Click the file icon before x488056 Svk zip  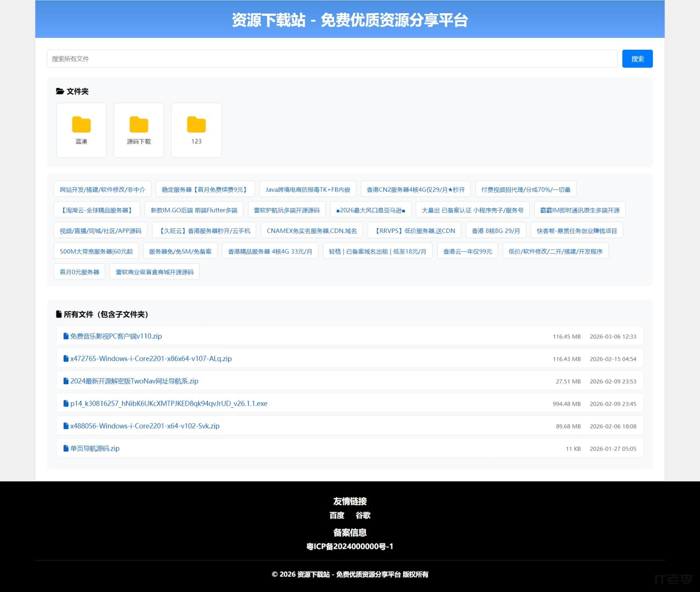[65, 426]
